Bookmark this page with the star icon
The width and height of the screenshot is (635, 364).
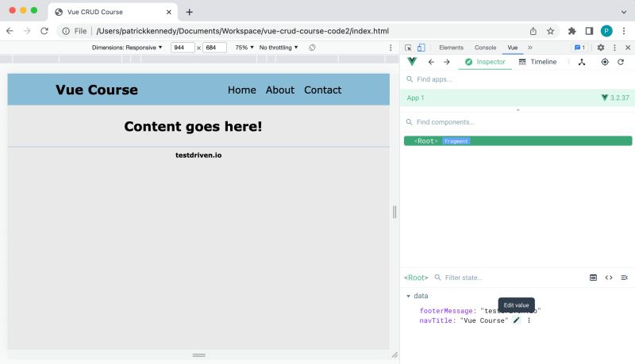[550, 31]
